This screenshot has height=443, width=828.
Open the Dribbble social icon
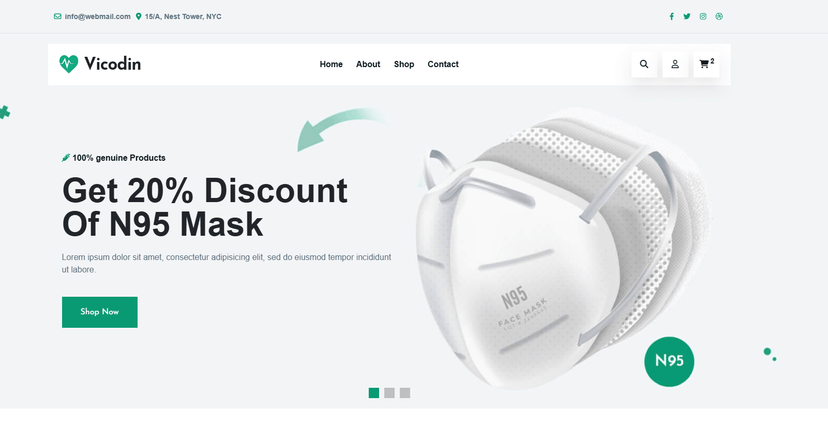[719, 16]
